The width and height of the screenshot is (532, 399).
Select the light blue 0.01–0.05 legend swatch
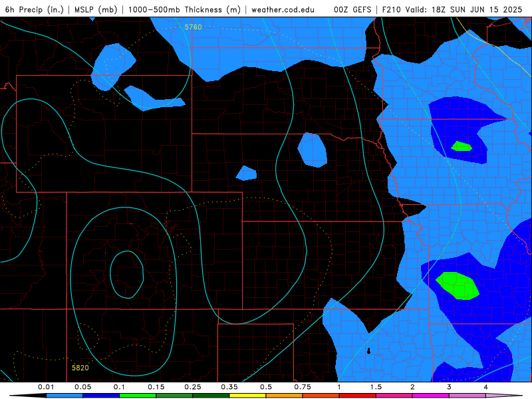pos(65,396)
